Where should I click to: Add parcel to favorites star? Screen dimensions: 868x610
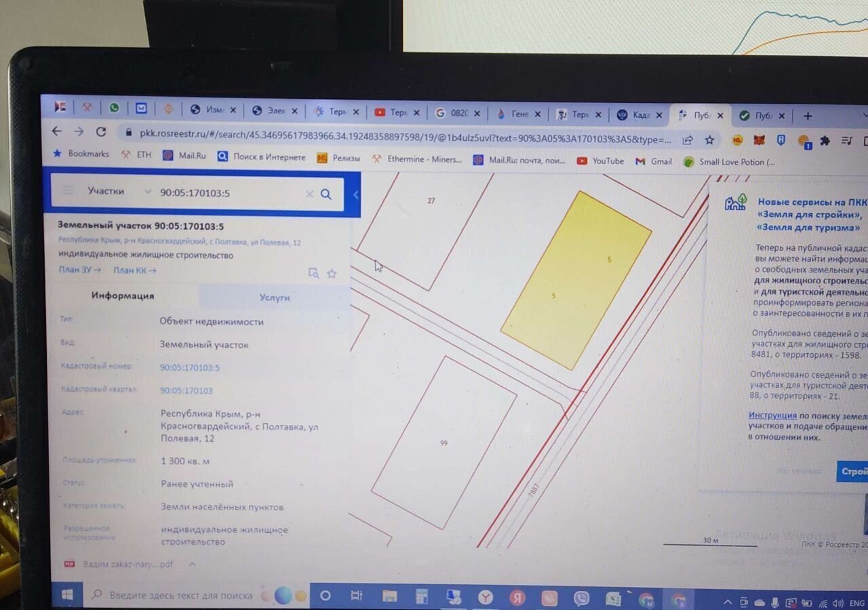(332, 273)
